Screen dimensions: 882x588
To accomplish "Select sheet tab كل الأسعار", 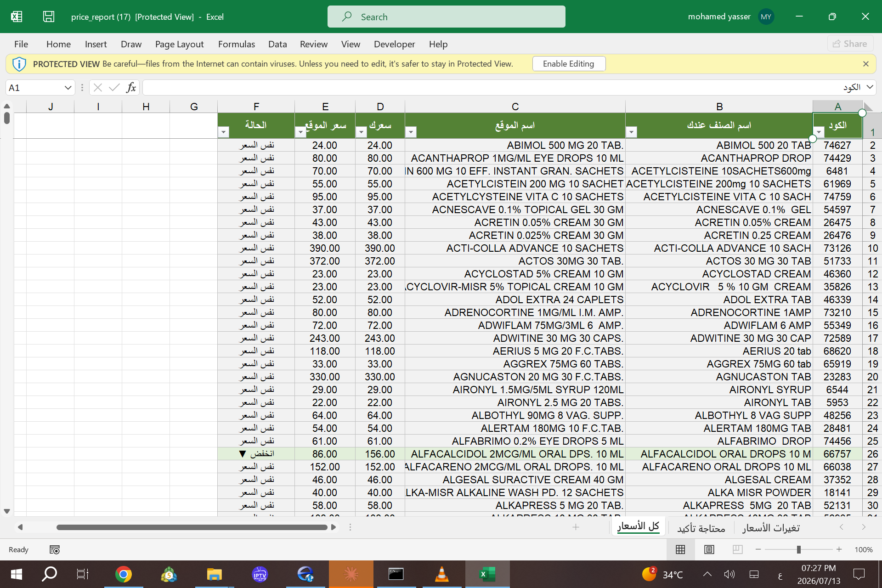I will (638, 527).
